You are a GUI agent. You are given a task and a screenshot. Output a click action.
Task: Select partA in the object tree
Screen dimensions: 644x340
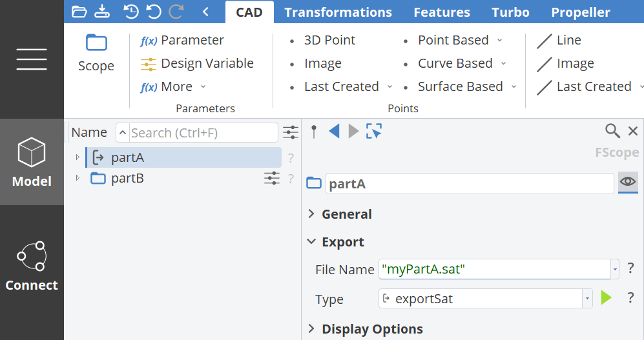pyautogui.click(x=183, y=157)
